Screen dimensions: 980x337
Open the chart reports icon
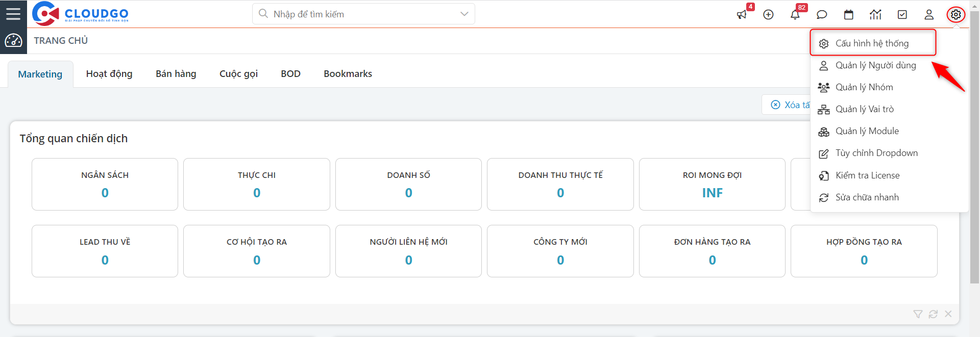pos(875,15)
